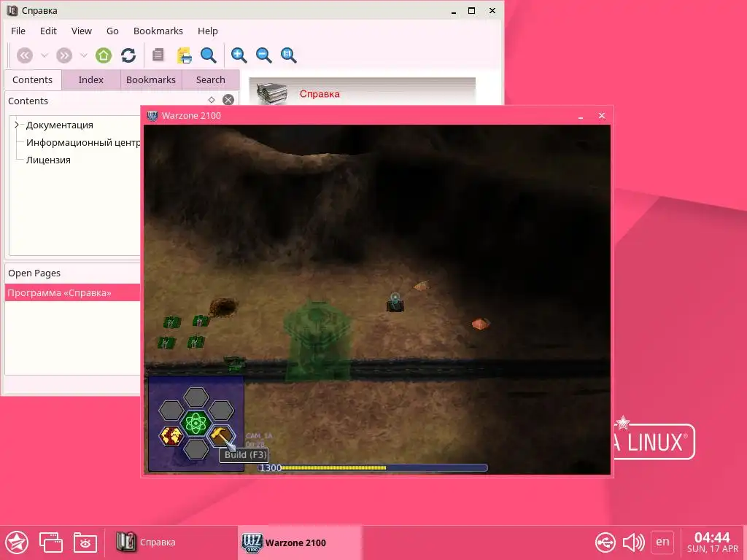Open the Help menu
Viewport: 747px width, 560px height.
[x=208, y=31]
